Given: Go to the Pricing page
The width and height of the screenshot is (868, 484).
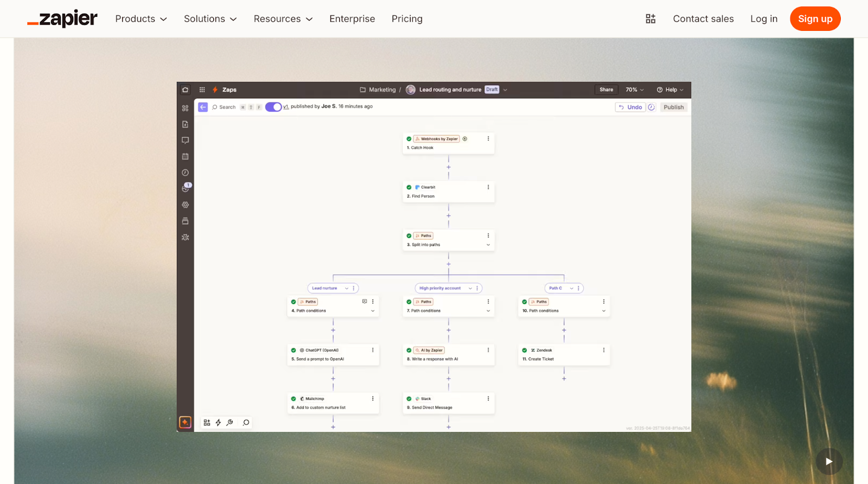Looking at the screenshot, I should point(407,19).
